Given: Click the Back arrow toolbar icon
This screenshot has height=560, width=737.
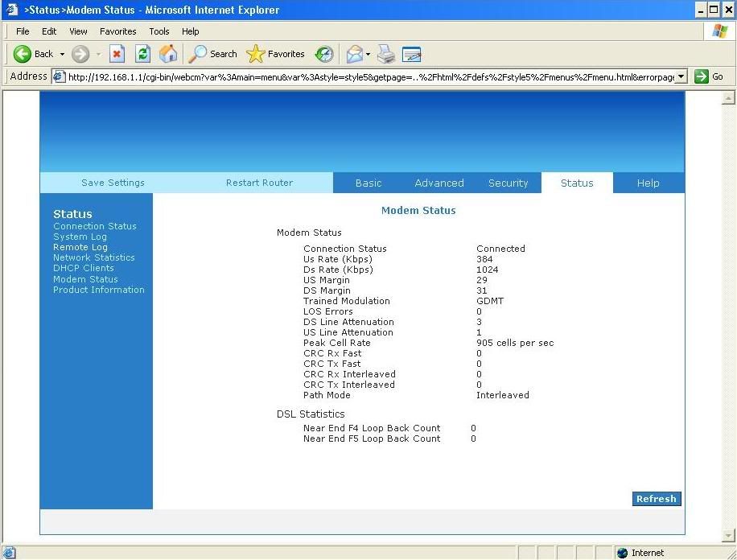Looking at the screenshot, I should 23,54.
